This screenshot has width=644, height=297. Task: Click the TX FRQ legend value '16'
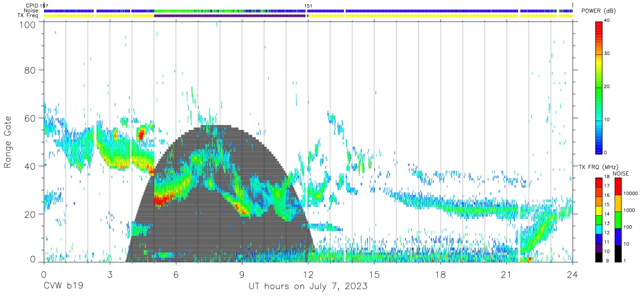tap(606, 195)
